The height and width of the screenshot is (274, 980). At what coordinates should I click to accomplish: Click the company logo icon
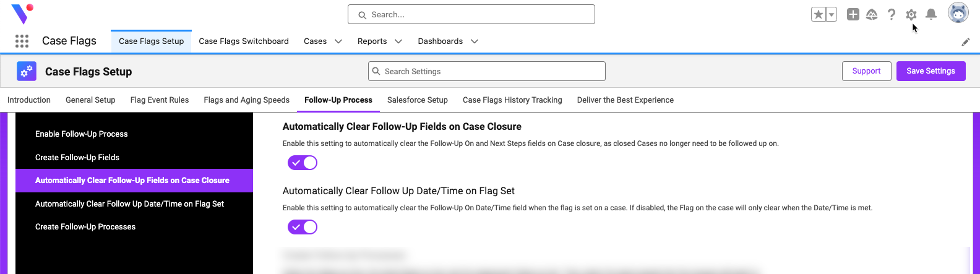click(x=22, y=14)
